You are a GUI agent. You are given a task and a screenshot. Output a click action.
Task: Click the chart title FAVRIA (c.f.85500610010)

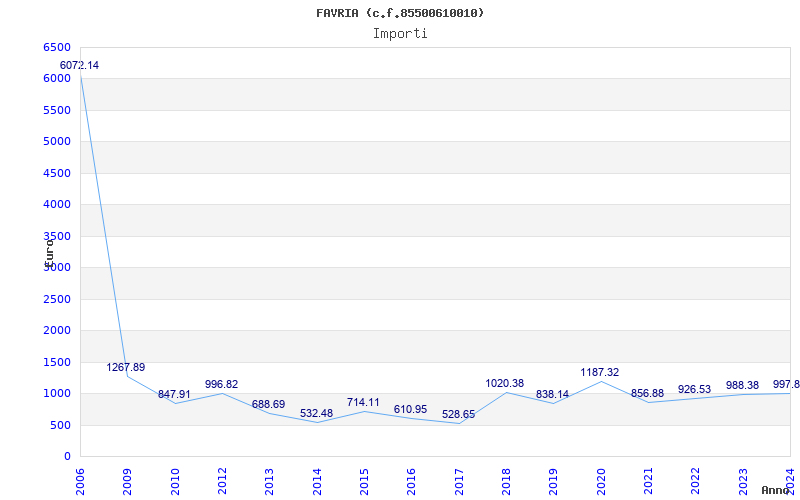point(400,13)
